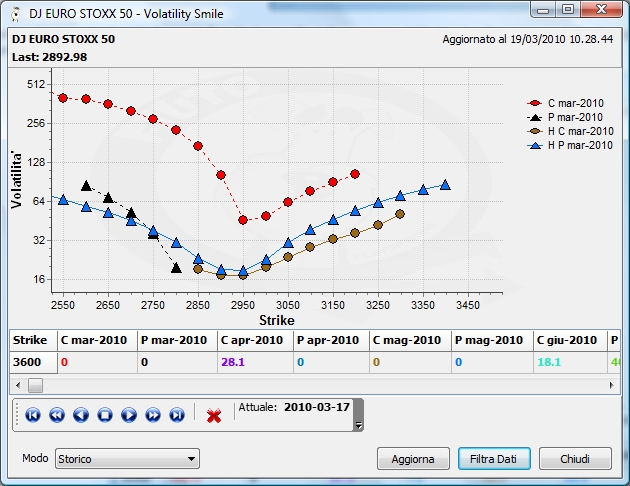The width and height of the screenshot is (630, 486).
Task: Click the toolbar drag grip handle
Action: (x=17, y=415)
